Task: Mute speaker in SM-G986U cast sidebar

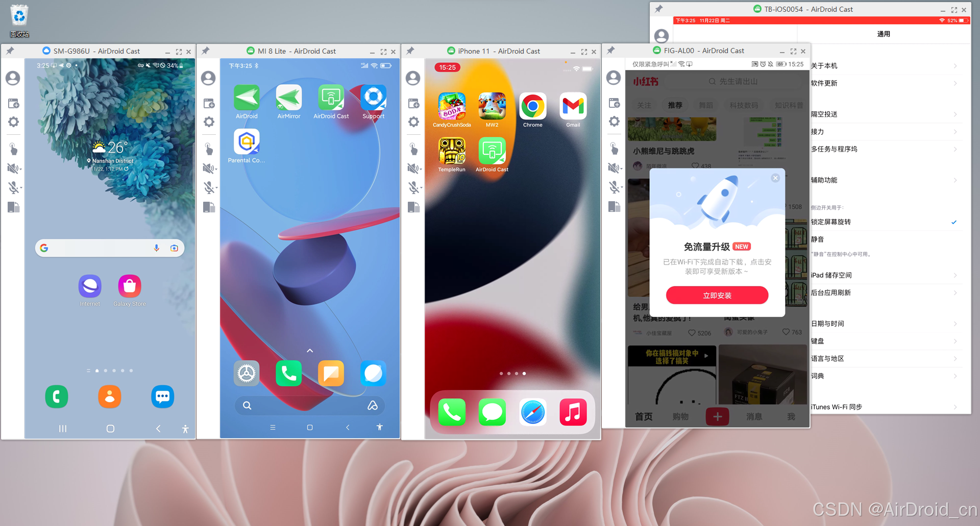Action: [13, 169]
